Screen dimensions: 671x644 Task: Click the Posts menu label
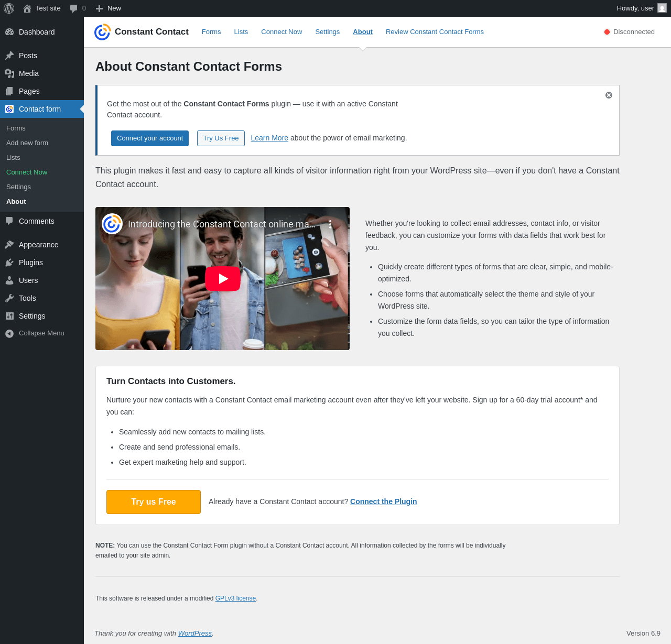pyautogui.click(x=28, y=56)
